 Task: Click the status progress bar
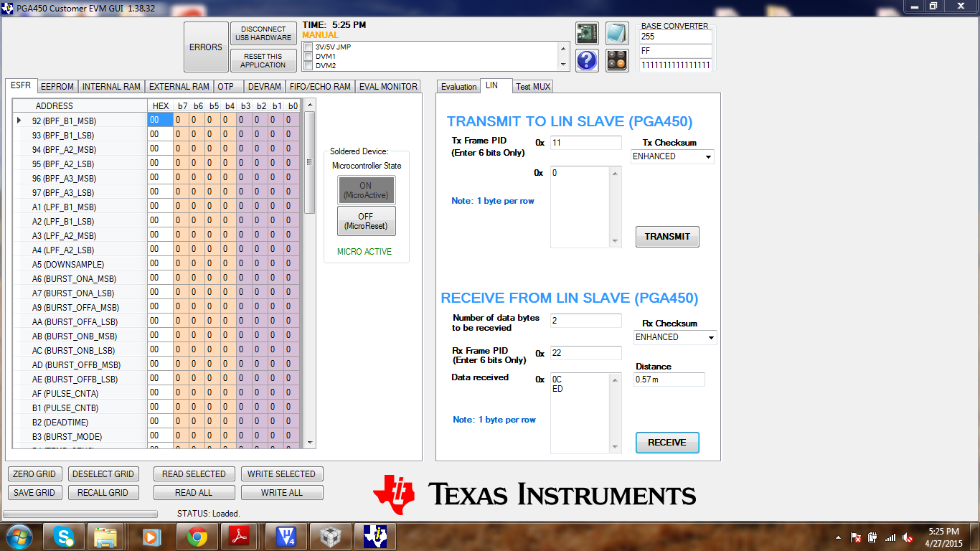point(80,514)
